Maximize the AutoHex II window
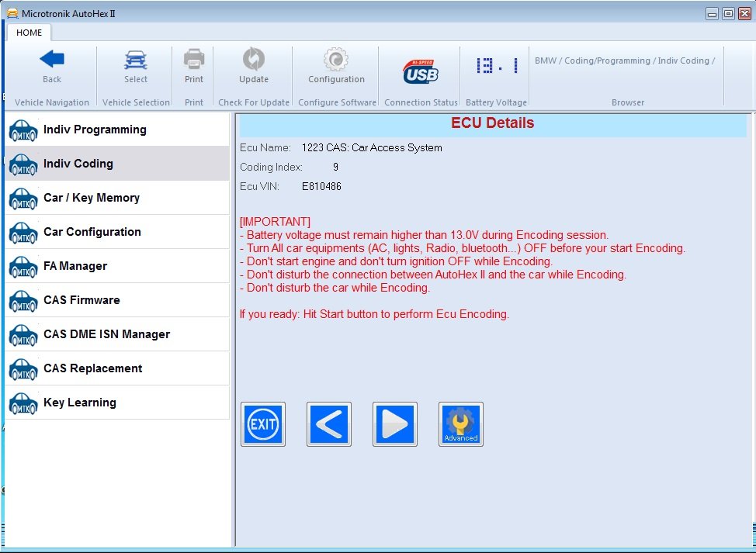The width and height of the screenshot is (756, 553). coord(729,14)
